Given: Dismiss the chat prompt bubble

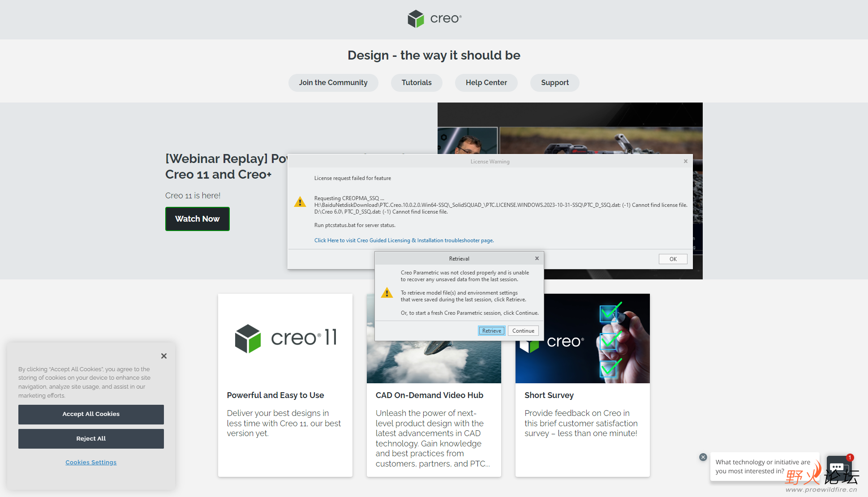Looking at the screenshot, I should tap(703, 457).
